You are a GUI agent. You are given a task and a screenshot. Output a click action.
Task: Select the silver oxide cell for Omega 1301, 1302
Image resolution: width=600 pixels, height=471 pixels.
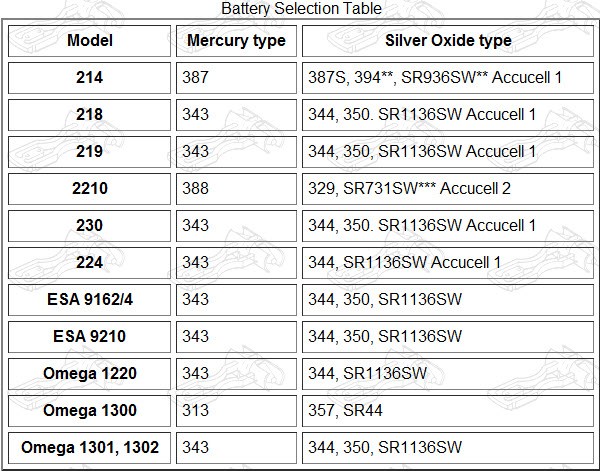[x=448, y=448]
